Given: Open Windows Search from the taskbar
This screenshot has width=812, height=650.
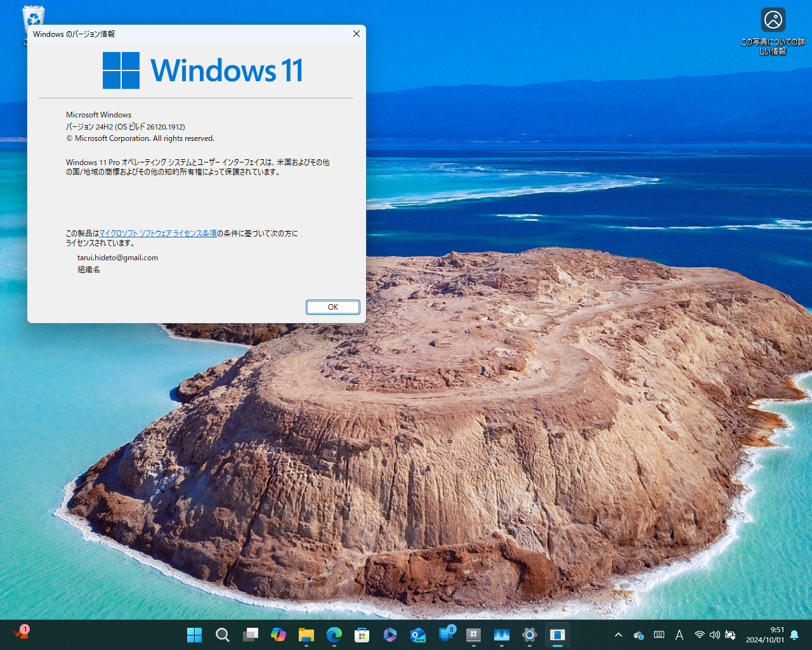Looking at the screenshot, I should [221, 635].
